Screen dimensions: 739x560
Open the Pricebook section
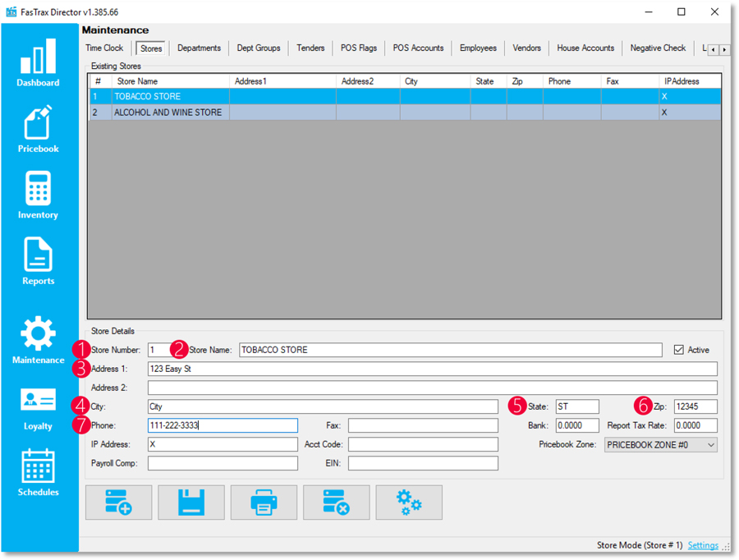click(38, 129)
